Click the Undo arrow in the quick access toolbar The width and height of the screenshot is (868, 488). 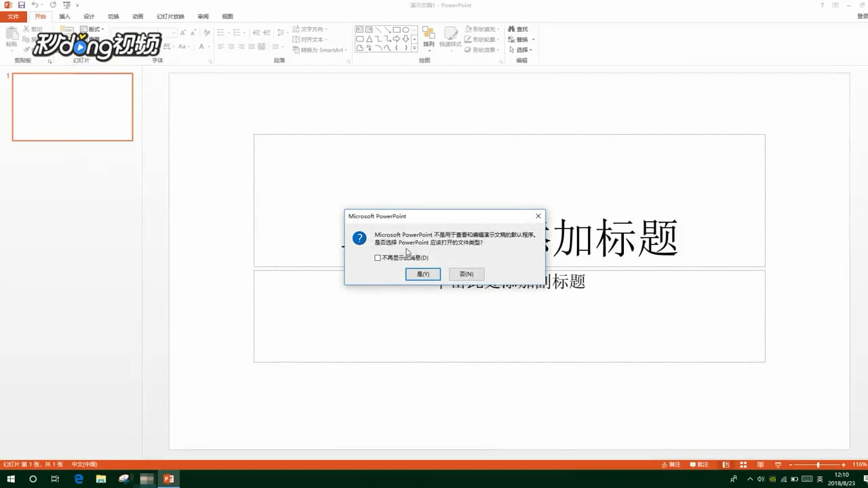35,5
